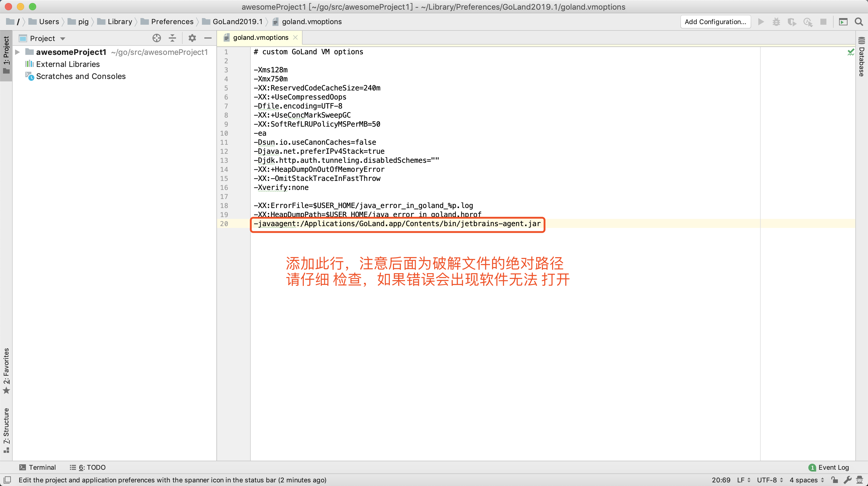The height and width of the screenshot is (486, 868).
Task: Click the Run (play) icon in the toolbar
Action: tap(761, 22)
